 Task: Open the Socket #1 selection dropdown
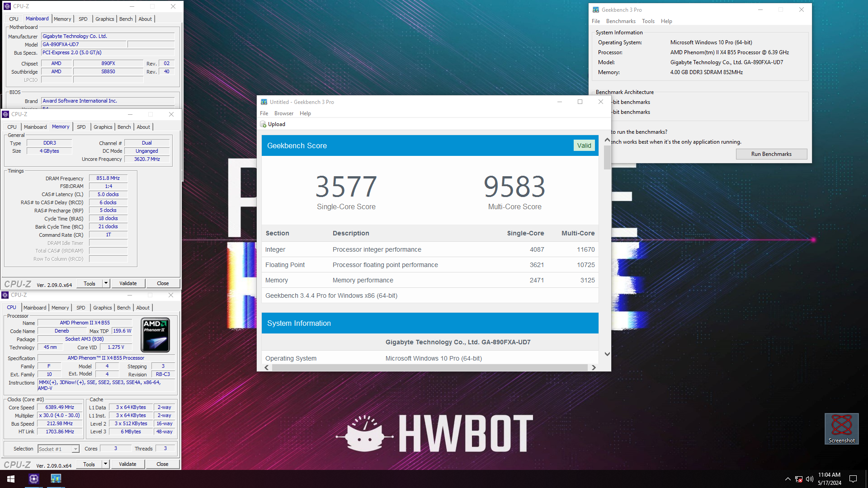coord(75,449)
